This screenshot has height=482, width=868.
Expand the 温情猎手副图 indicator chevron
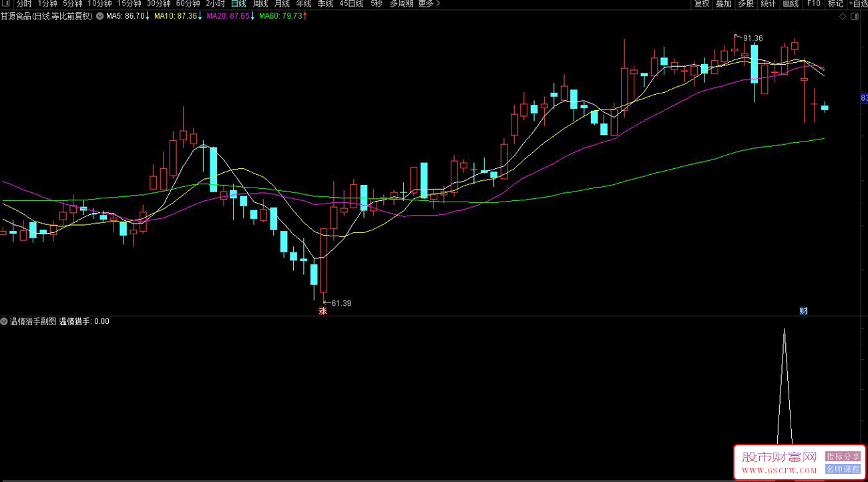(4, 321)
